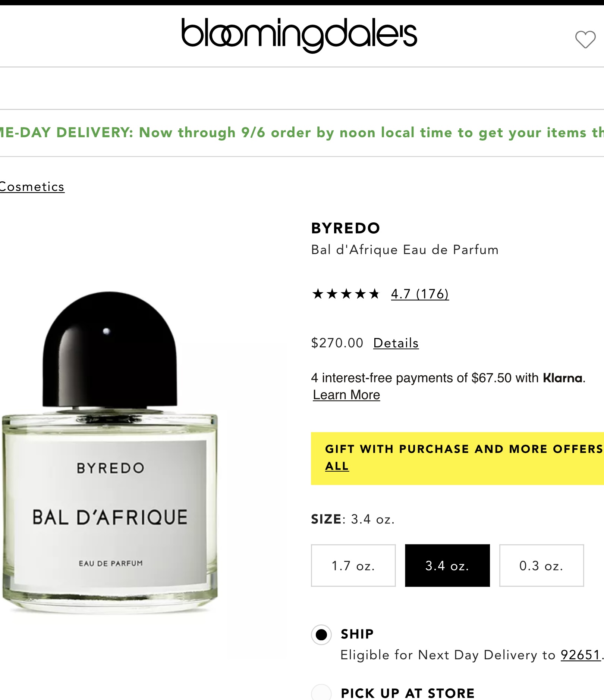This screenshot has width=604, height=700.
Task: Choose the 1.7 oz. size
Action: (x=353, y=566)
